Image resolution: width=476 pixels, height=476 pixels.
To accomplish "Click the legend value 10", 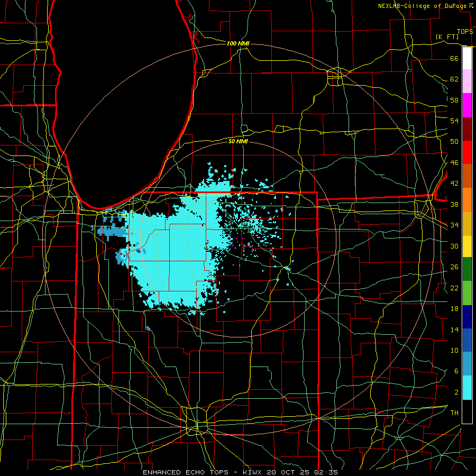I will (454, 351).
